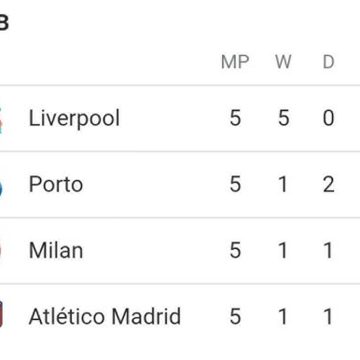Click the group B heading letter

pyautogui.click(x=3, y=23)
